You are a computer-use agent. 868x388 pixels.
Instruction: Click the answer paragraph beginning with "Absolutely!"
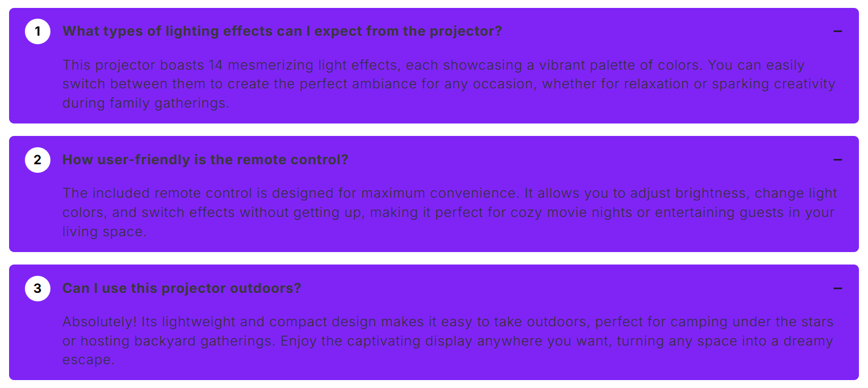448,341
